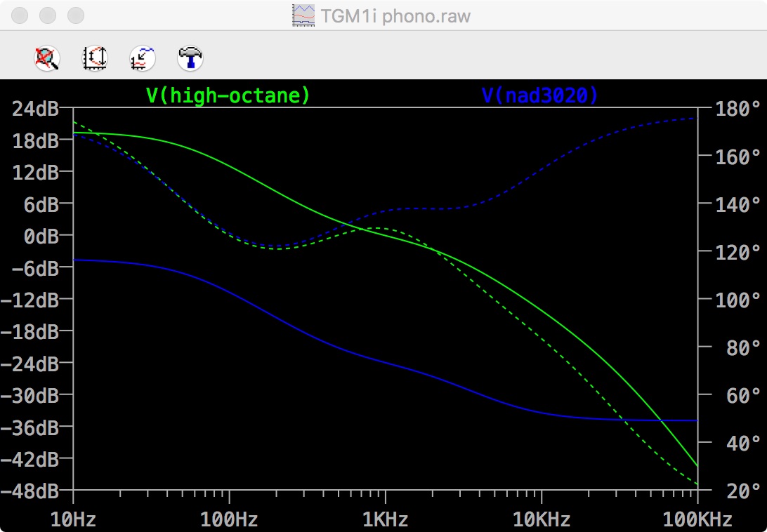The height and width of the screenshot is (532, 767).
Task: Click the 10KHz frequency axis label
Action: [x=542, y=519]
